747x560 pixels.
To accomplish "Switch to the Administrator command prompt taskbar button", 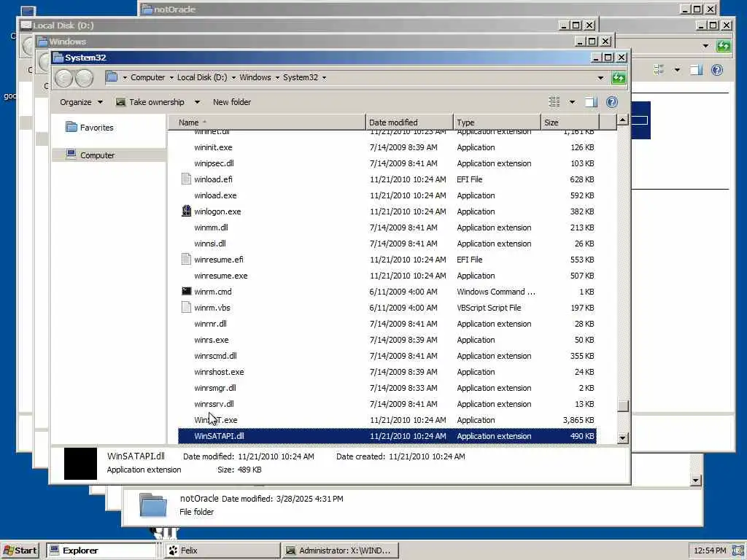I will (338, 551).
